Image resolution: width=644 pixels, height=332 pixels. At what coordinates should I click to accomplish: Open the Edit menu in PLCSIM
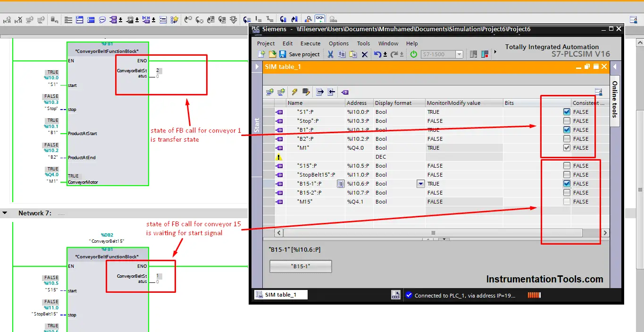pyautogui.click(x=288, y=43)
